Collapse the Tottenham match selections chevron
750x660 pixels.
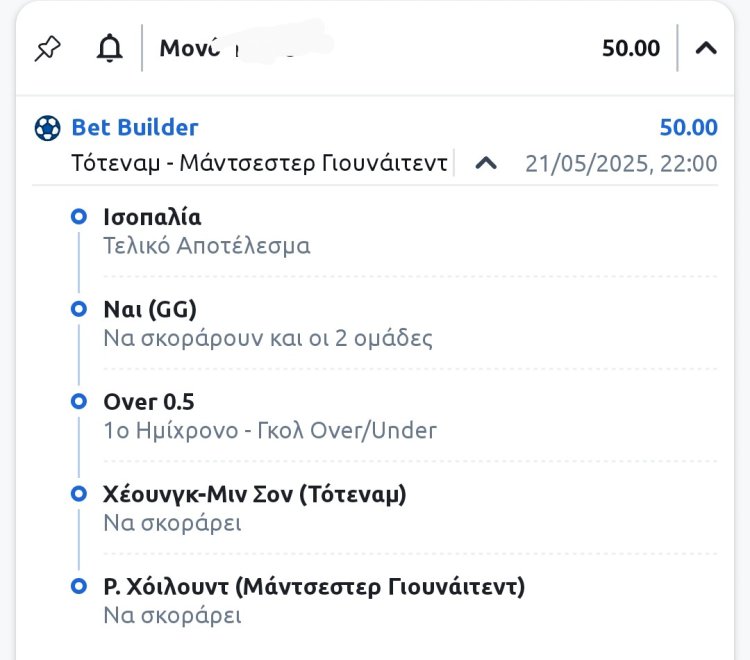click(486, 163)
